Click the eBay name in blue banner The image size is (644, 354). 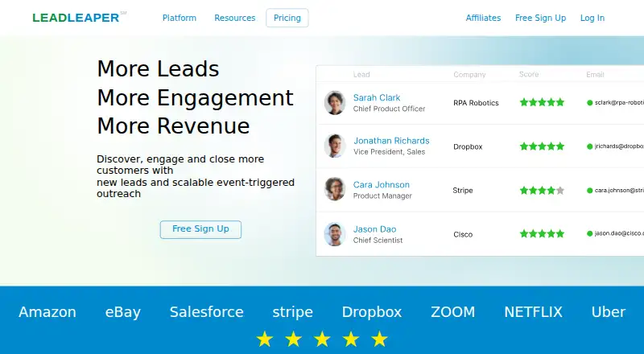click(123, 312)
